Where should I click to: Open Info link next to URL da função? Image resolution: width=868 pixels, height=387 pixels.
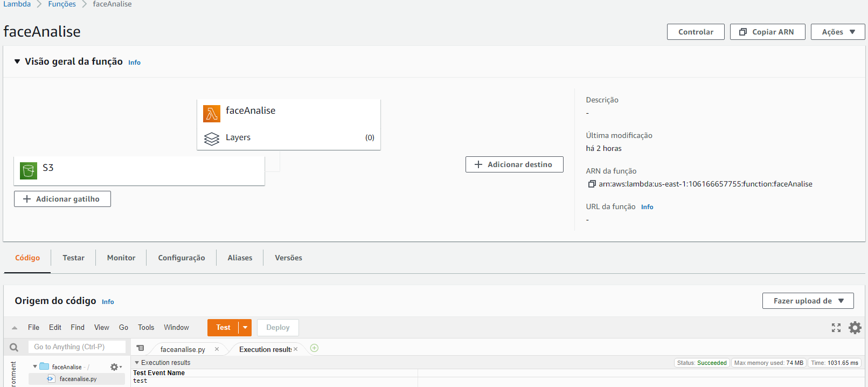click(x=647, y=207)
